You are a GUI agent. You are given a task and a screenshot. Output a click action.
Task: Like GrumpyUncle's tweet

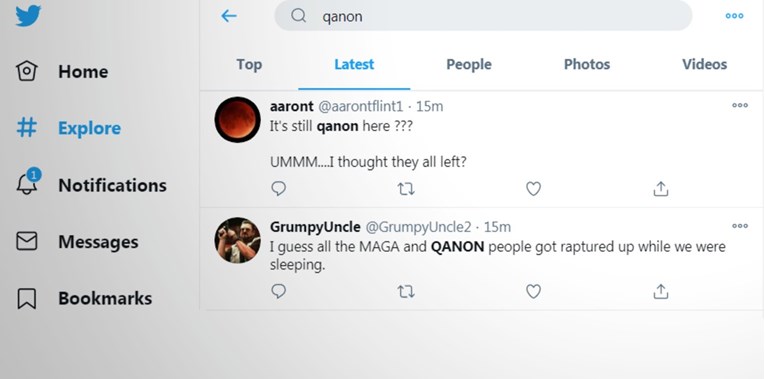click(533, 292)
